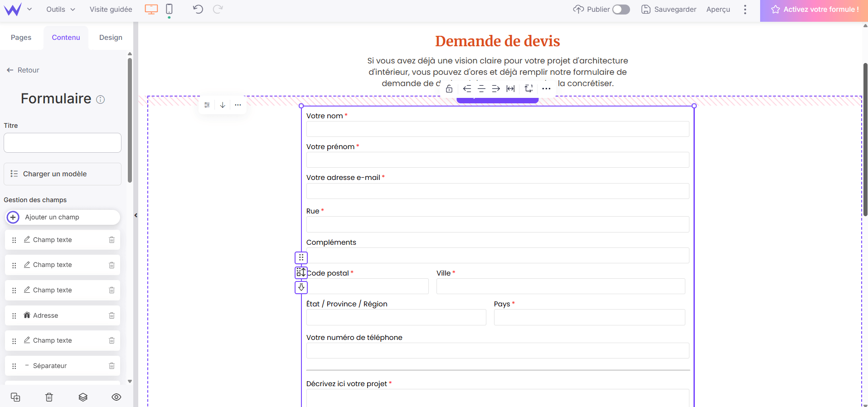868x407 pixels.
Task: Click the lock icon in element toolbar
Action: point(449,88)
